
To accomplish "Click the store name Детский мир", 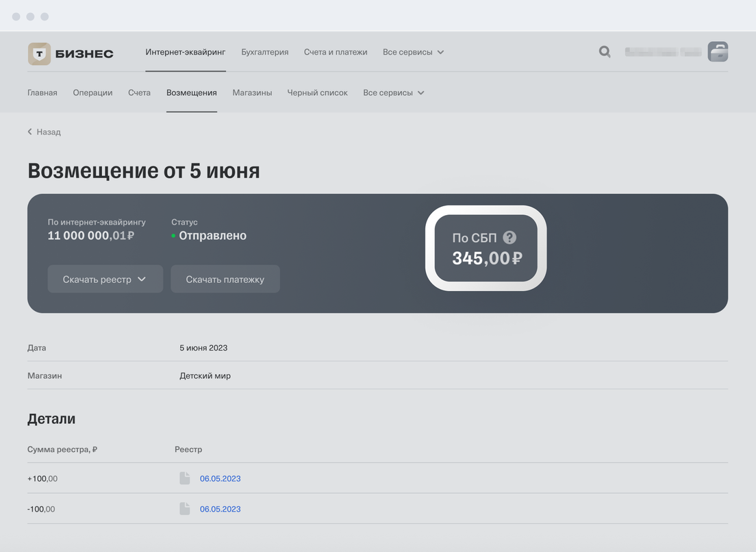I will [x=205, y=375].
